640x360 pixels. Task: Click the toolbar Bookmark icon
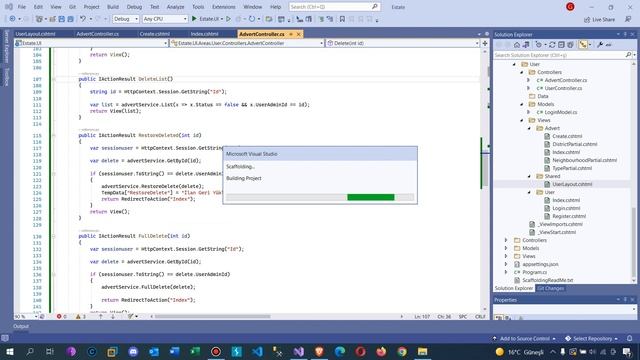[x=342, y=19]
